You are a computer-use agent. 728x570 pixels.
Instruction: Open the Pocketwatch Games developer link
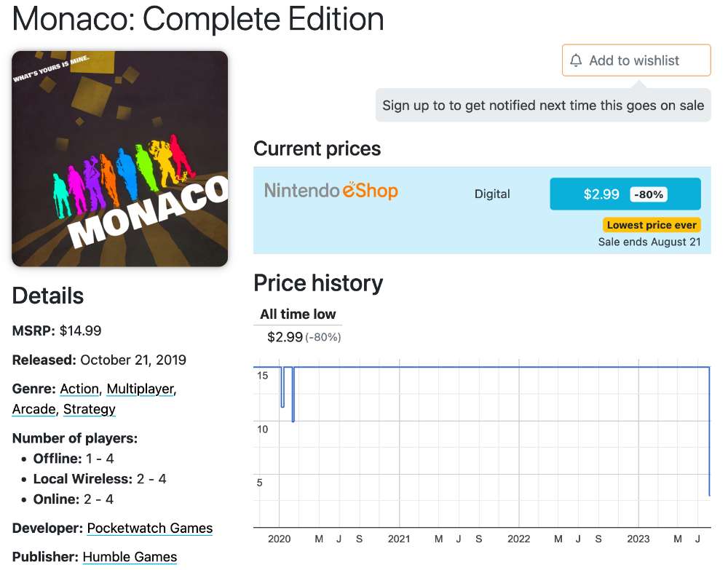click(x=149, y=529)
